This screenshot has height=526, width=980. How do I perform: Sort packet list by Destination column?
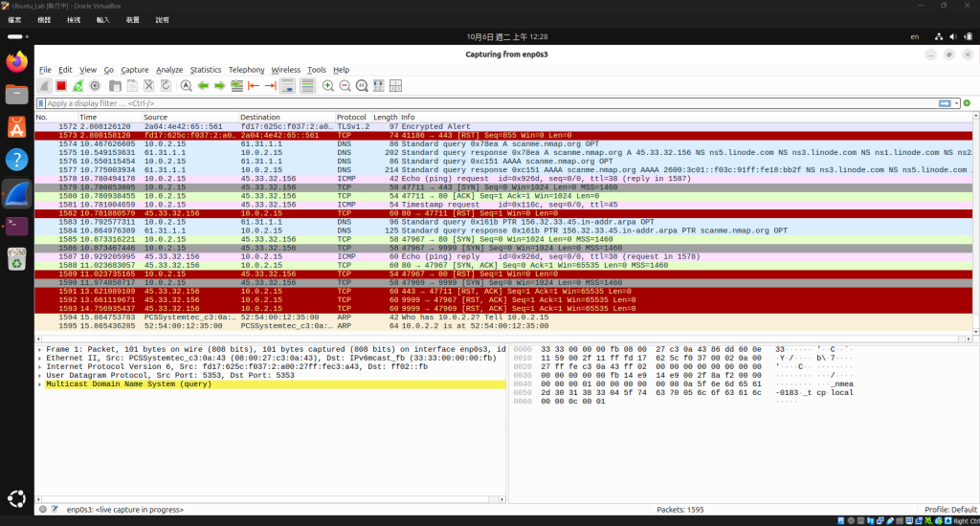pos(287,117)
